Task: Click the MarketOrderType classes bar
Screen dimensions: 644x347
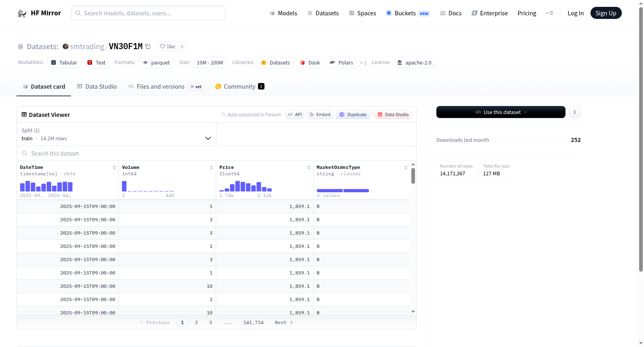Action: tap(343, 190)
